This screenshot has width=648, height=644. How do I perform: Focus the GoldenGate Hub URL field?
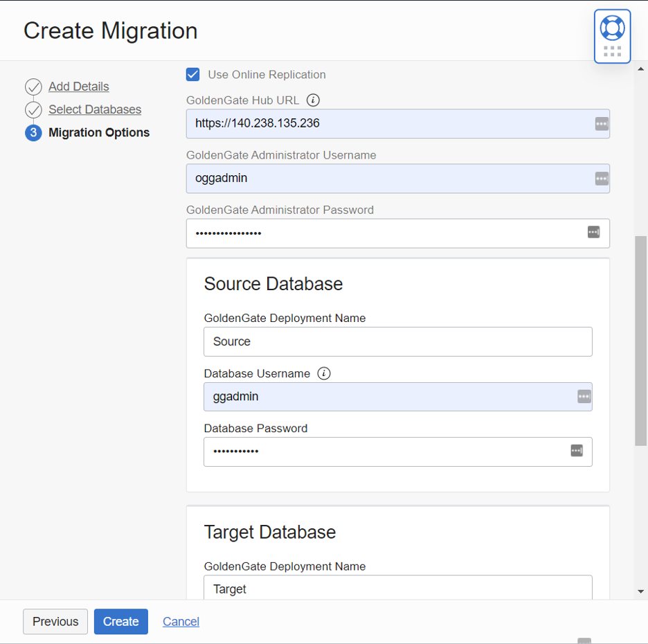[x=397, y=123]
